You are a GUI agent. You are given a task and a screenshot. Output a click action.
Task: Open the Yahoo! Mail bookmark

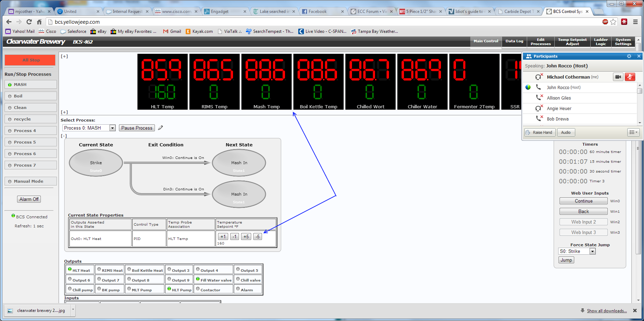pyautogui.click(x=20, y=31)
